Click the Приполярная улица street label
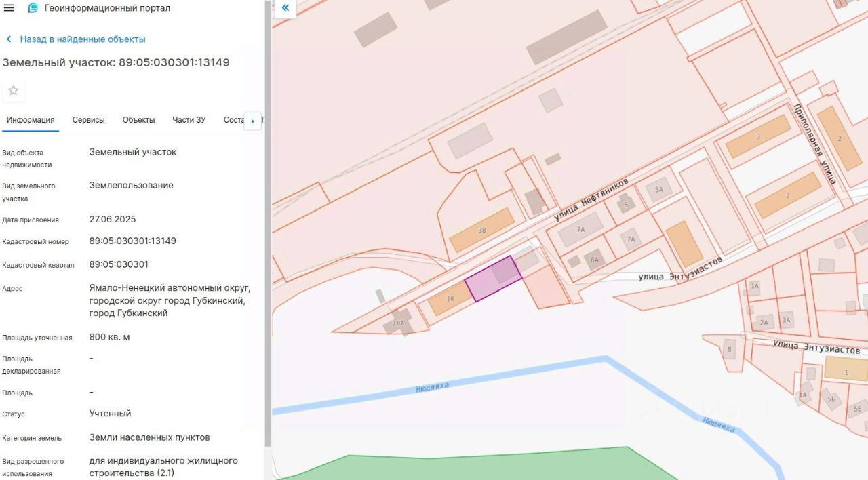The height and width of the screenshot is (480, 868). coord(814,144)
